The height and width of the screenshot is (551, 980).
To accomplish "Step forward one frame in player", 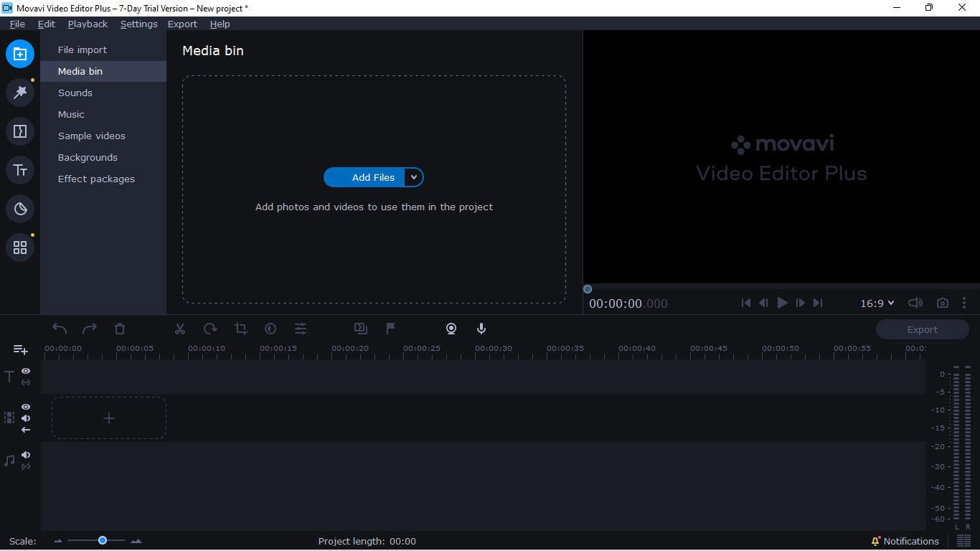I will coord(801,303).
